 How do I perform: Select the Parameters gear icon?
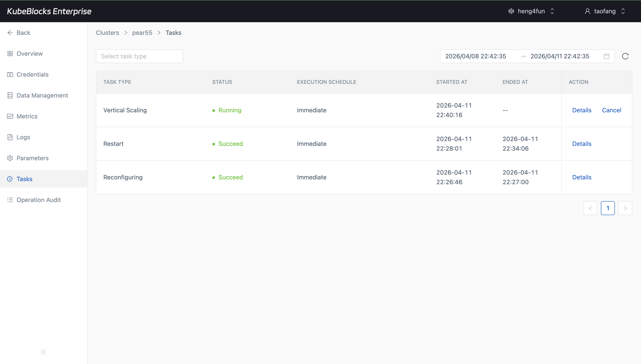[x=10, y=158]
